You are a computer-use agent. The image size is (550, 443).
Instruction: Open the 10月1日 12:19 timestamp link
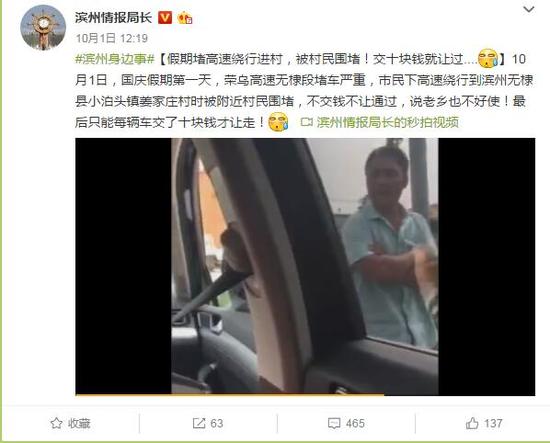pos(112,38)
